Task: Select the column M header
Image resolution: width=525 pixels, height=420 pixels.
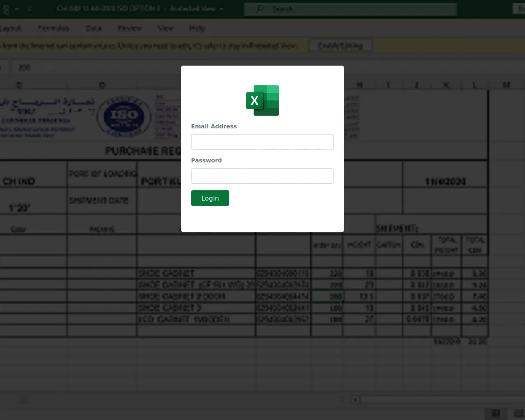Action: [506, 85]
